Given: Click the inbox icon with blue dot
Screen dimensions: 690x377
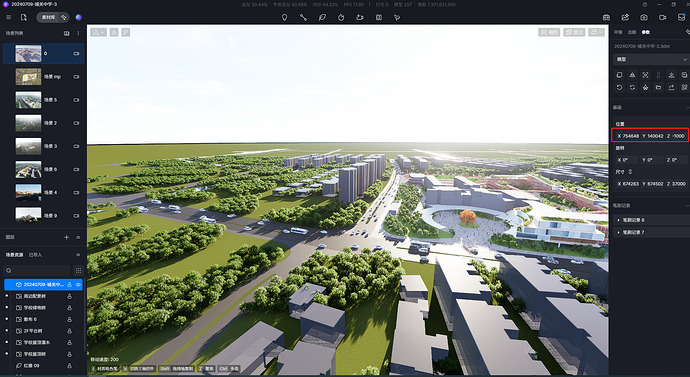Looking at the screenshot, I should click(x=681, y=17).
